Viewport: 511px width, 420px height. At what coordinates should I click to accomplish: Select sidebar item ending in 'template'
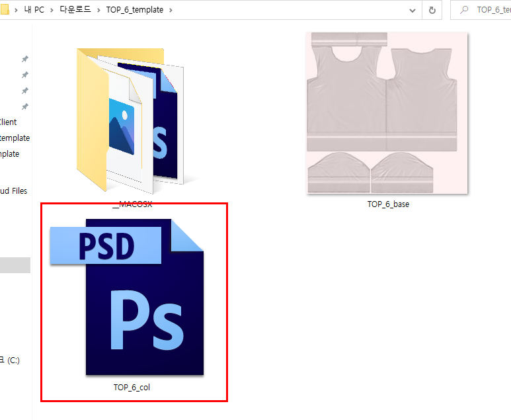pos(15,138)
